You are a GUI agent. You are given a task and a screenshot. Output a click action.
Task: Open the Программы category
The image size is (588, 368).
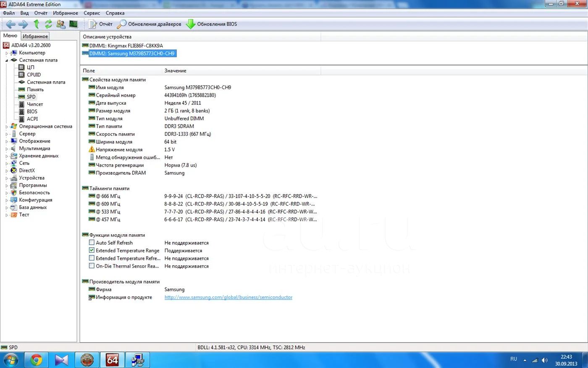tap(33, 185)
